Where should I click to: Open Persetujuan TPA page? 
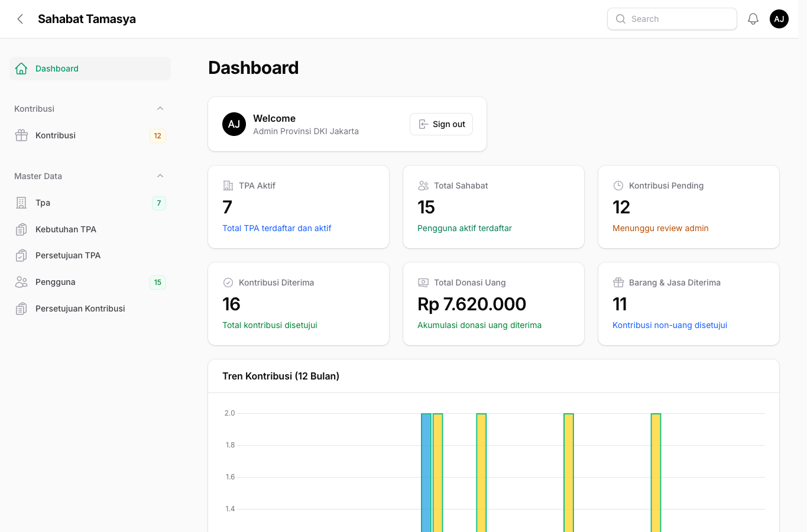click(x=90, y=255)
